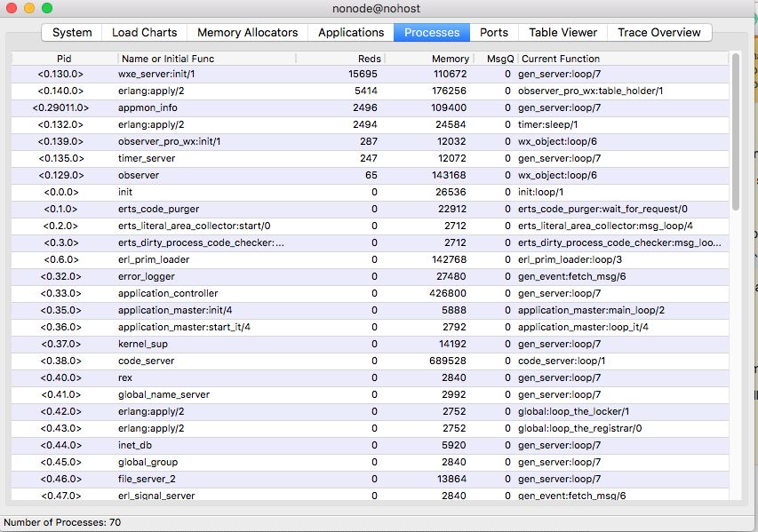This screenshot has width=758, height=532.
Task: Click the red close window button
Action: click(x=12, y=8)
